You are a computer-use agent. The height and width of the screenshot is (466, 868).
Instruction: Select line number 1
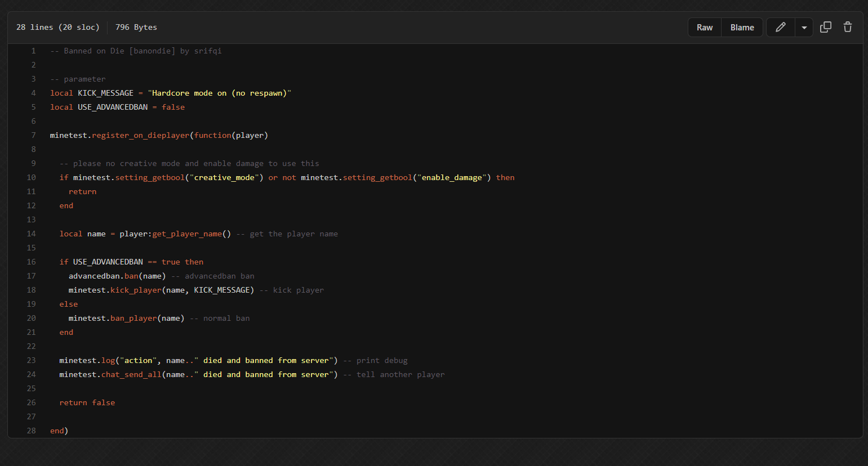[33, 51]
